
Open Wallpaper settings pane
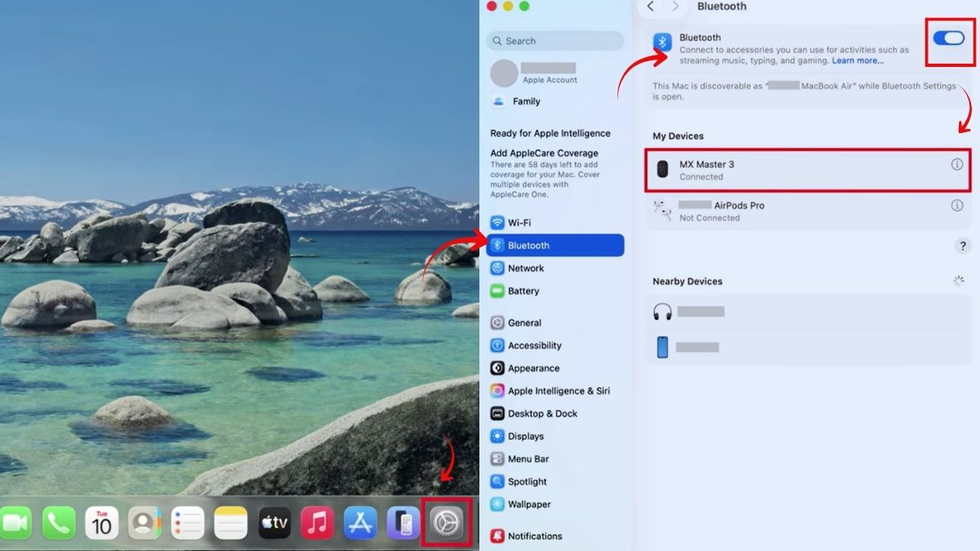(x=555, y=504)
